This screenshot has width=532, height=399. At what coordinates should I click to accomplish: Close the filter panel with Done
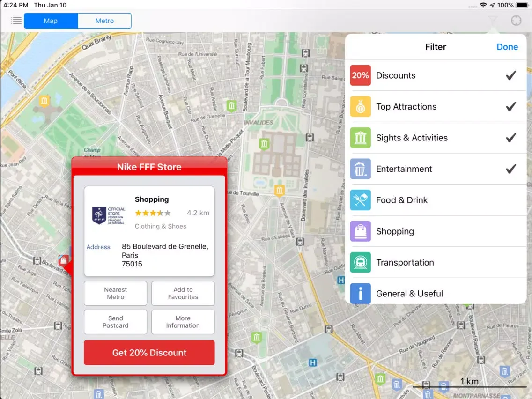507,47
